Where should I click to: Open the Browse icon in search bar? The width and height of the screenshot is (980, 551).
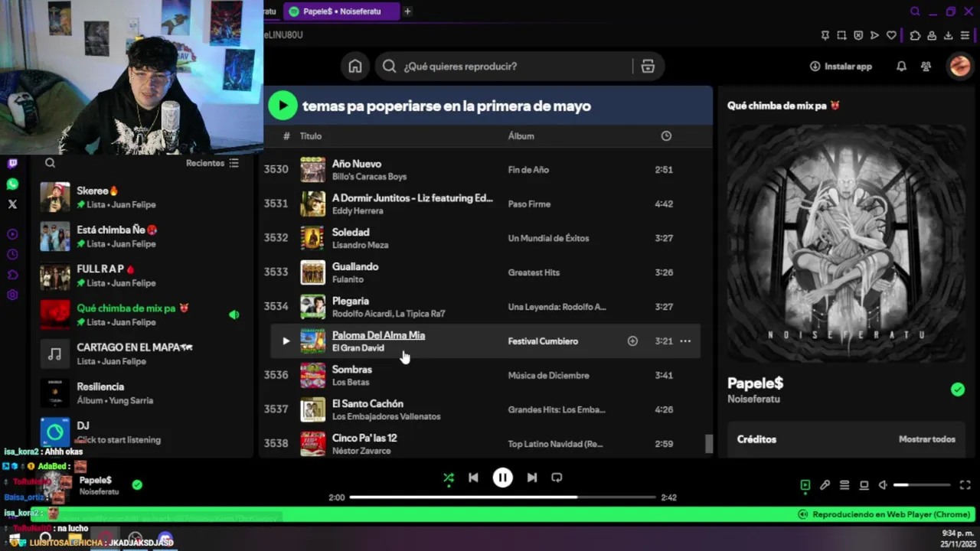[648, 67]
